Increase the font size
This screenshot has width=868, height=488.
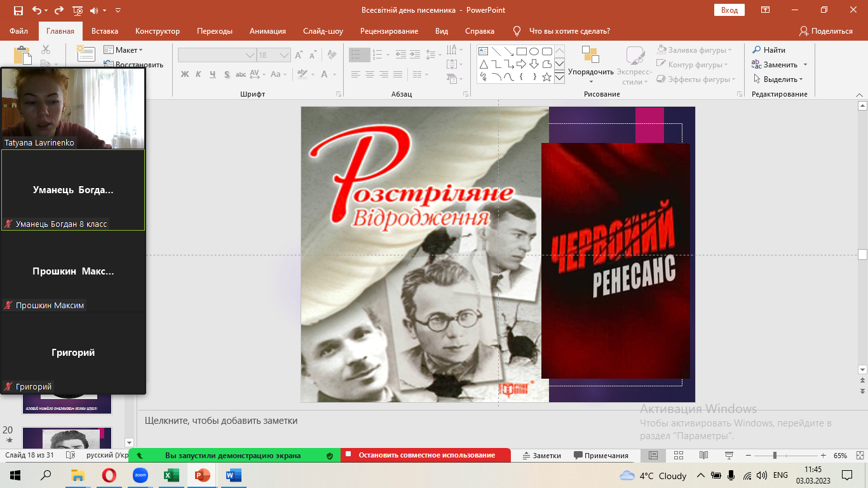[300, 55]
